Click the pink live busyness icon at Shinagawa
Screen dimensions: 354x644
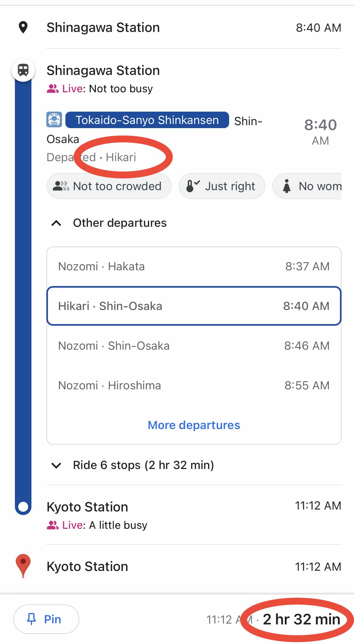(x=52, y=89)
